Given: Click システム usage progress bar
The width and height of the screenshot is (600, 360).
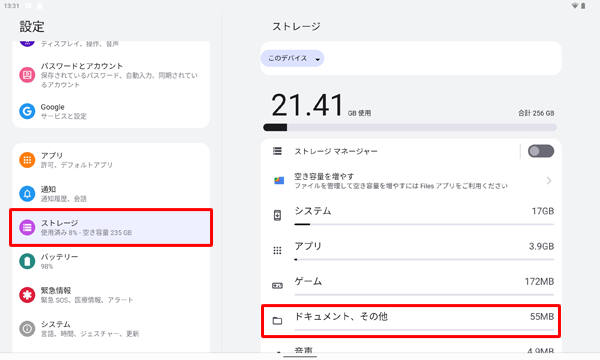Looking at the screenshot, I should tap(424, 224).
